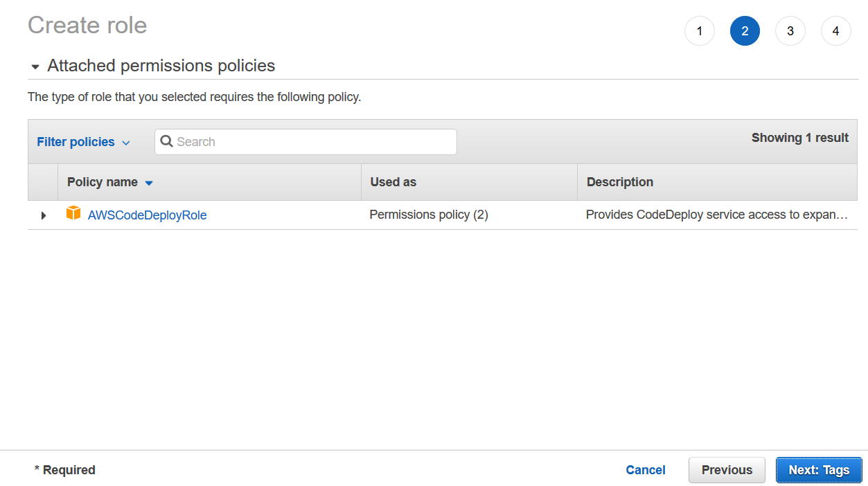Screen dimensions: 868x486
Task: Click the Cancel link
Action: tap(646, 470)
